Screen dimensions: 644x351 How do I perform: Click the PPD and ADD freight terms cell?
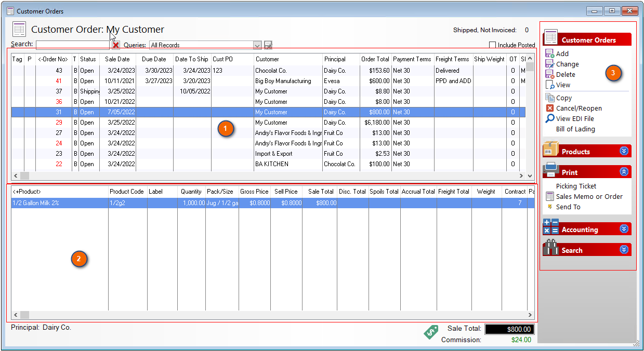coord(453,81)
